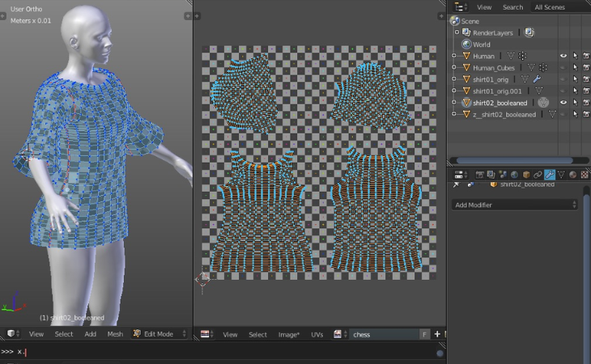This screenshot has width=591, height=364.
Task: Select the Modifiers wrench tab in properties
Action: 550,175
